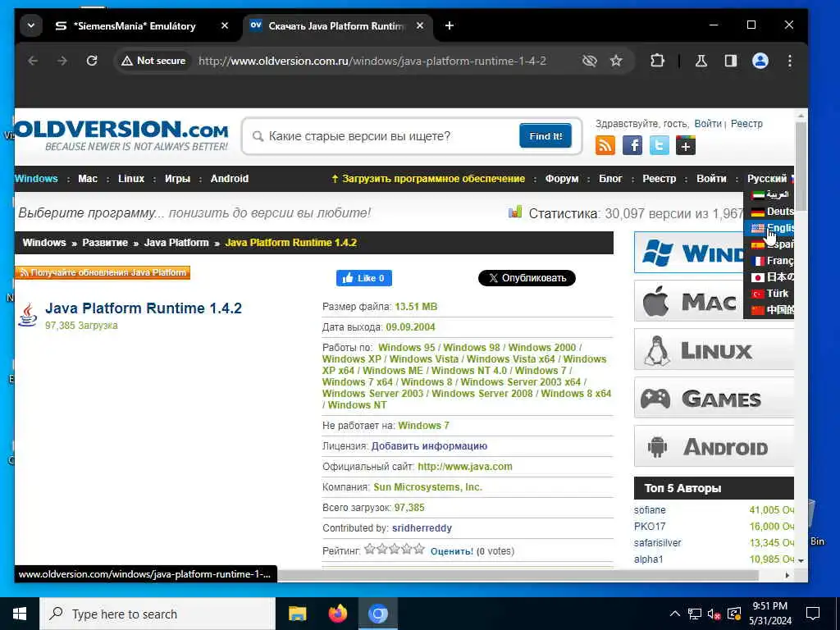840x630 pixels.
Task: Go forward to the next page
Action: [x=62, y=61]
